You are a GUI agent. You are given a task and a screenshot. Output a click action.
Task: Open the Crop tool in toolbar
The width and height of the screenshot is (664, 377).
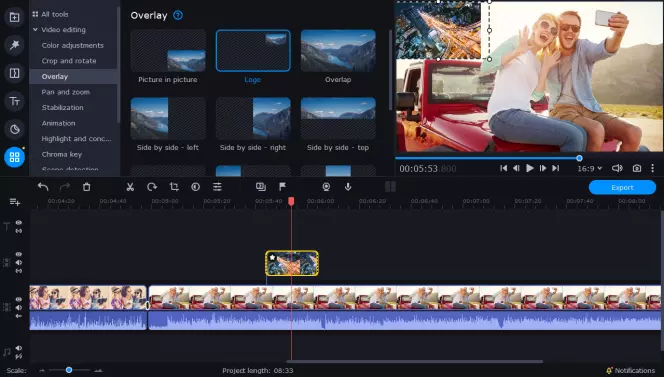coord(174,187)
